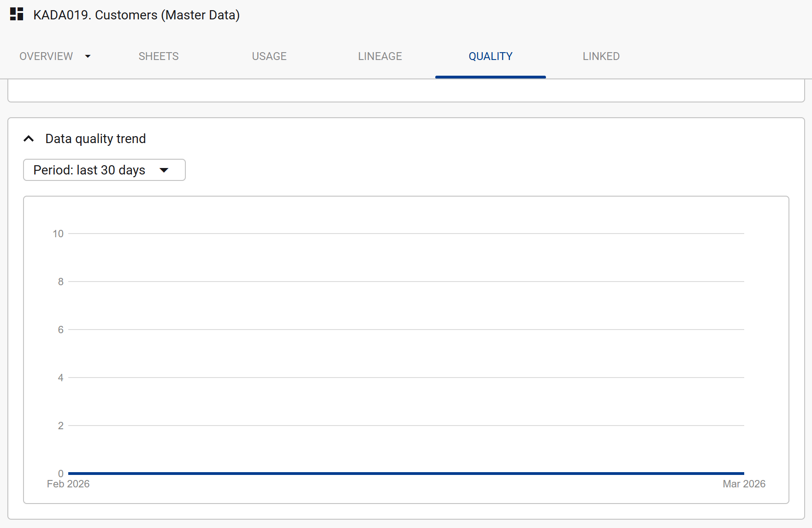This screenshot has height=528, width=812.
Task: Go to the LINEAGE tab
Action: (x=380, y=56)
